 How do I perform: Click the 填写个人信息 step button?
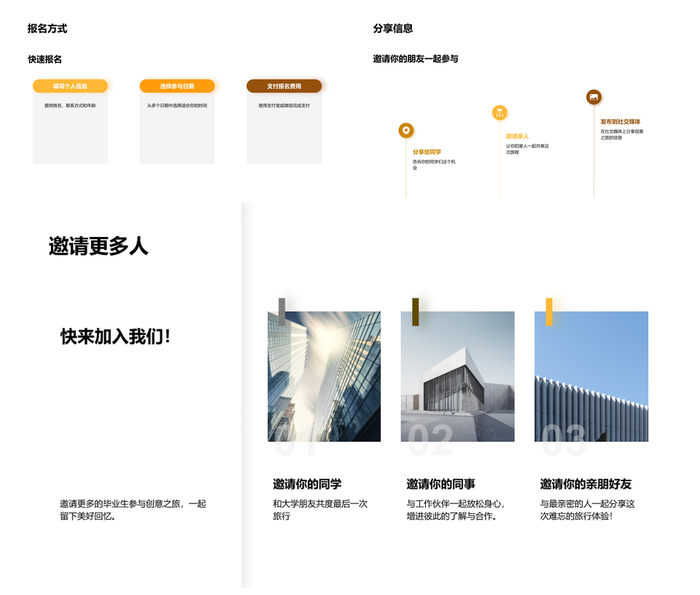70,86
